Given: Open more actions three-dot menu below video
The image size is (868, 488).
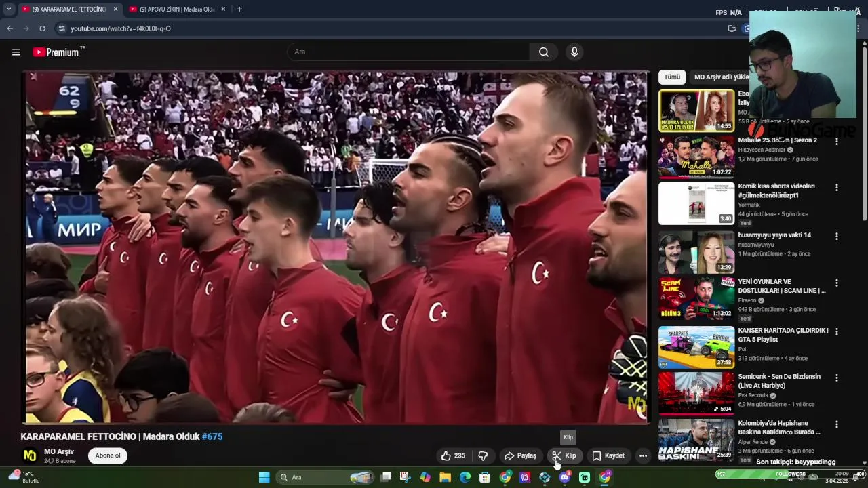Looking at the screenshot, I should click(643, 455).
